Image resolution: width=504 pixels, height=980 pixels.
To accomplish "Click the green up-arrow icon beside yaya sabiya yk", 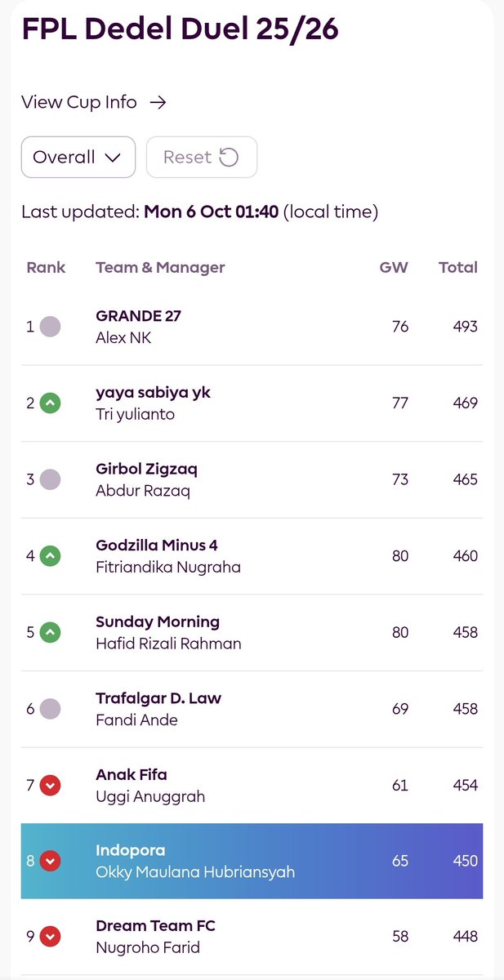I will tap(51, 403).
